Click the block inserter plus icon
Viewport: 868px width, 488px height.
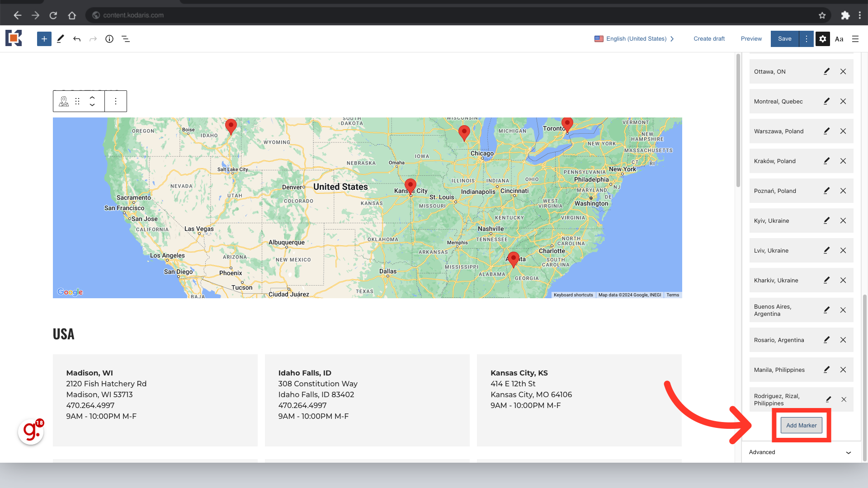[44, 39]
